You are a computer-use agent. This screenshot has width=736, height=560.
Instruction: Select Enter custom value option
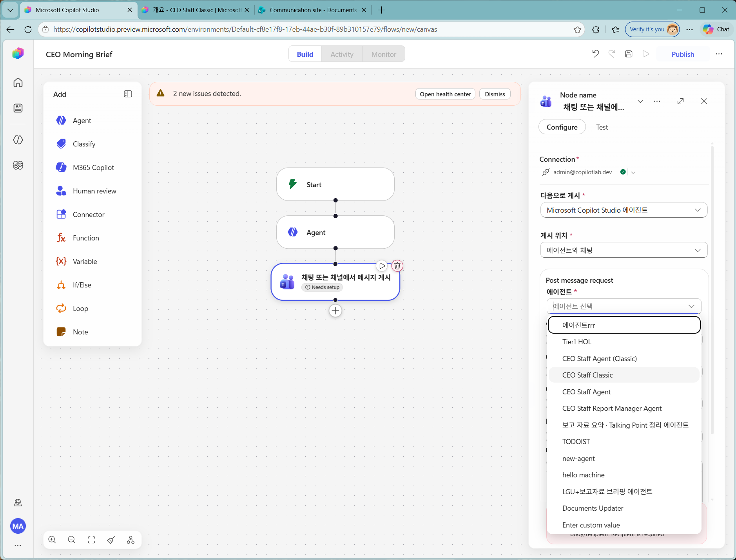point(624,525)
